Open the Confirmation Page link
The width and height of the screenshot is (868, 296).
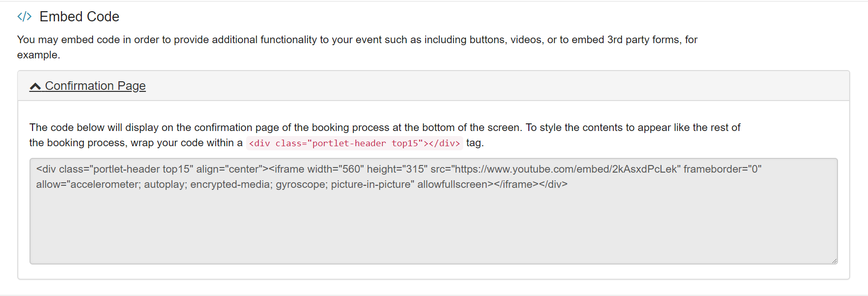95,86
